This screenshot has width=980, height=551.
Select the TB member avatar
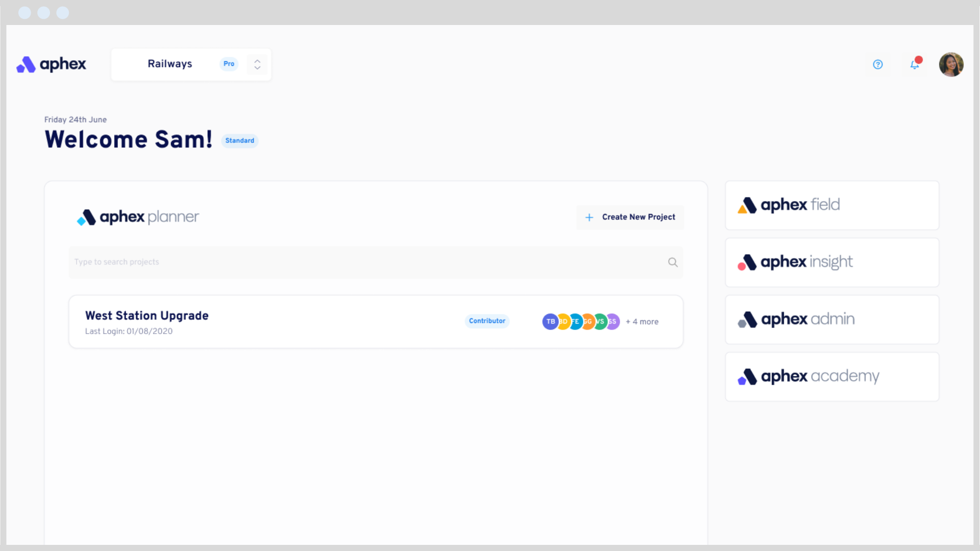pos(550,321)
